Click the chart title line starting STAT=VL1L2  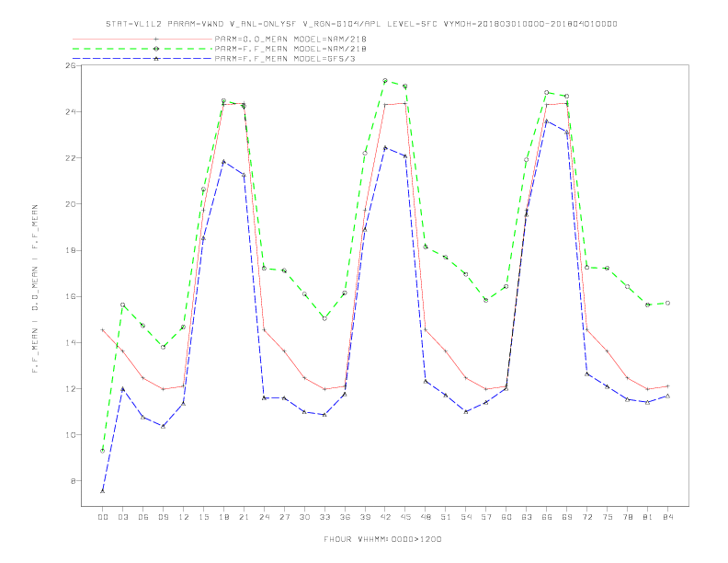(361, 24)
